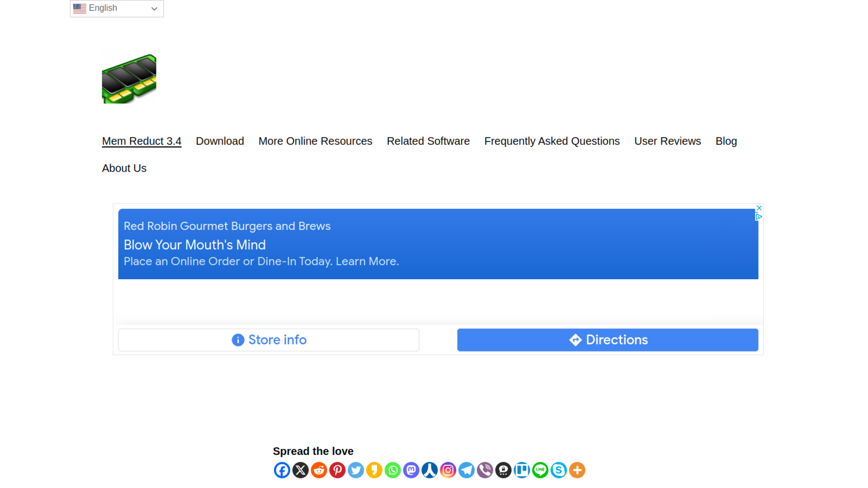
Task: Click the Skype share icon
Action: (559, 470)
